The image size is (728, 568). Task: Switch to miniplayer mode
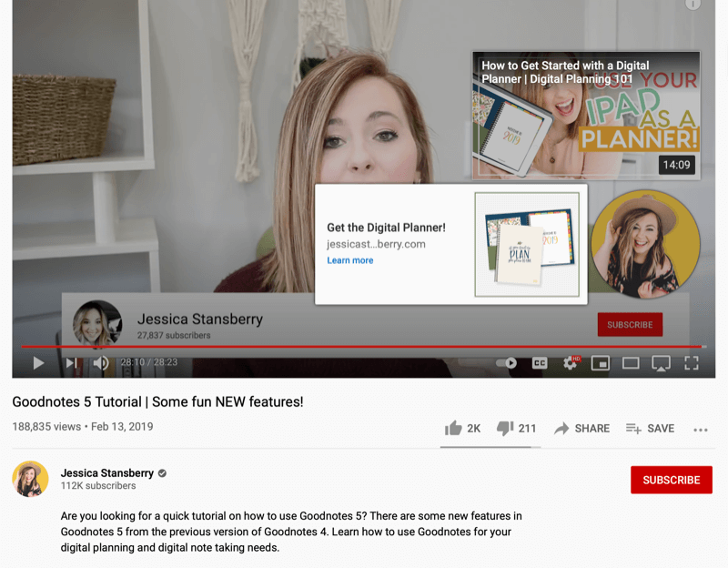[x=601, y=362]
